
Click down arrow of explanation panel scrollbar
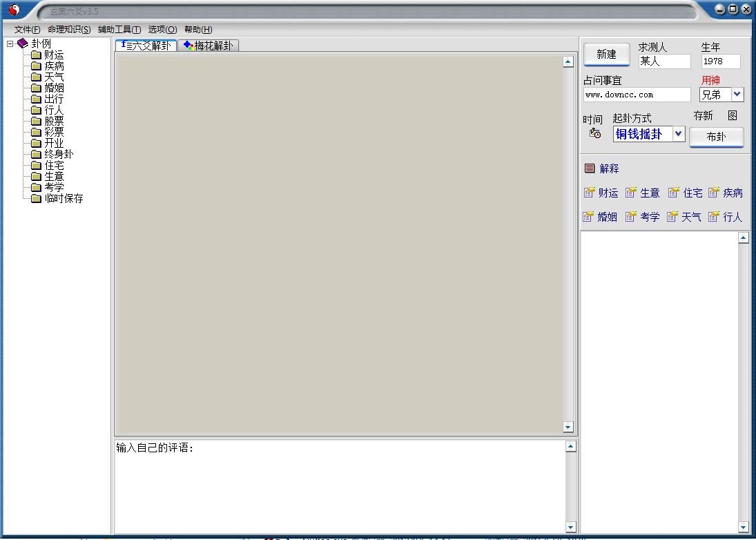[744, 528]
